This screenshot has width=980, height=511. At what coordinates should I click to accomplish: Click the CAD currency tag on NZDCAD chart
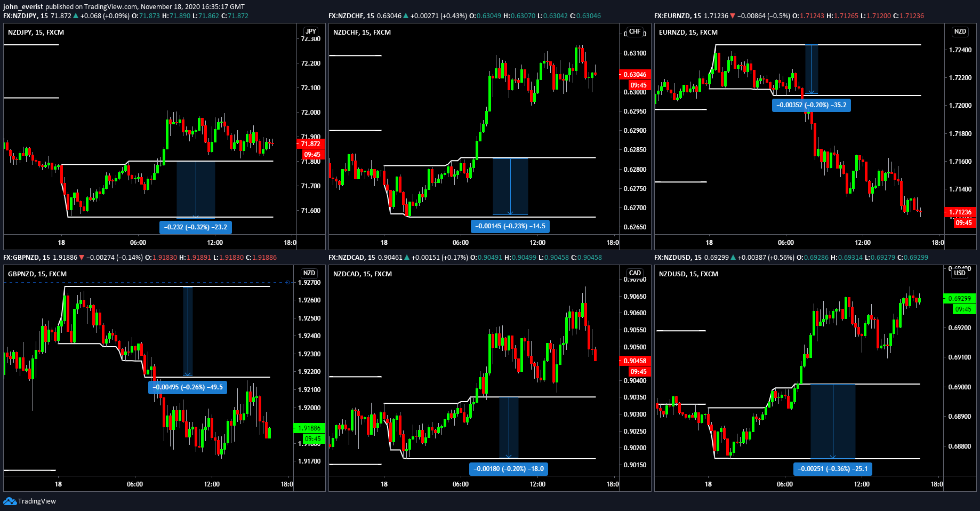point(635,273)
